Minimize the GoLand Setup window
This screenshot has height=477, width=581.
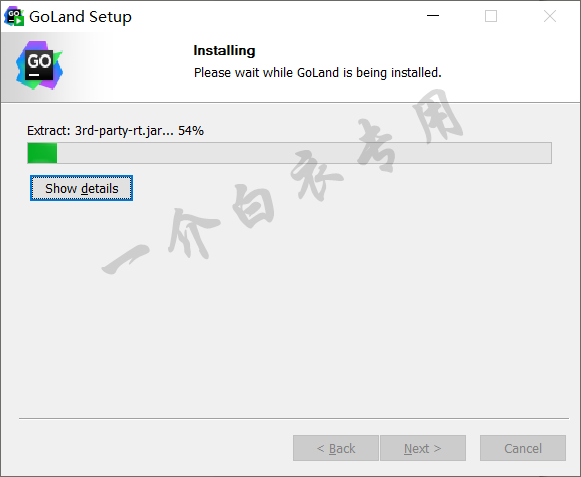coord(433,16)
